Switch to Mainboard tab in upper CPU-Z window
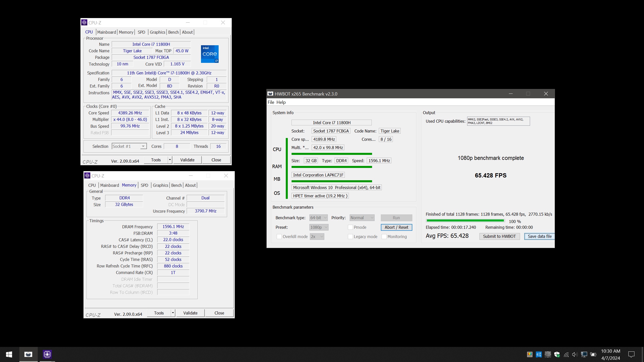This screenshot has width=644, height=362. 107,32
